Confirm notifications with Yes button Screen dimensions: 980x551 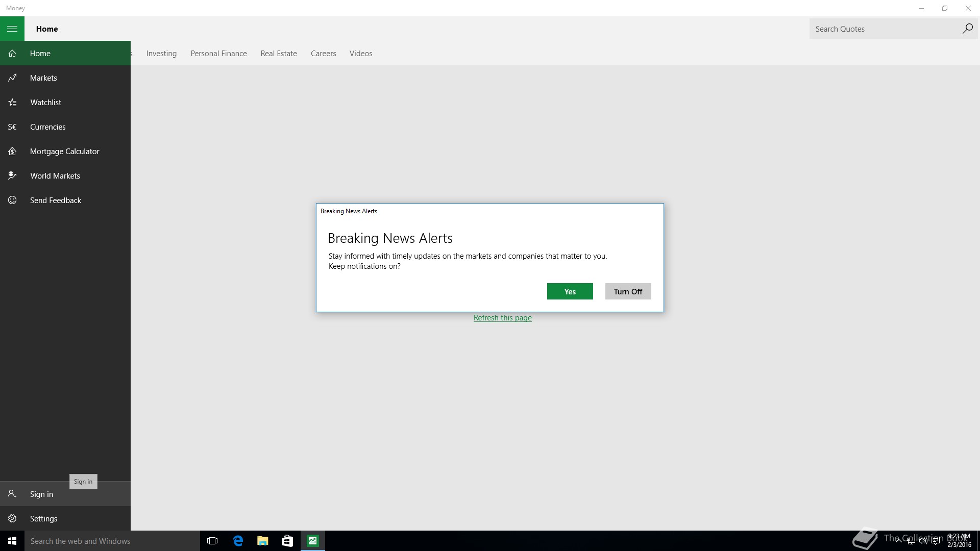[570, 291]
